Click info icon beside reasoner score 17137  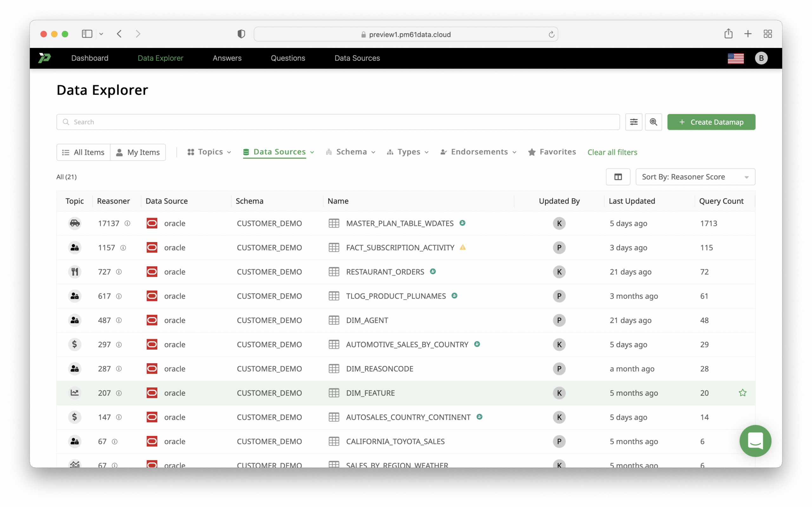pyautogui.click(x=127, y=223)
